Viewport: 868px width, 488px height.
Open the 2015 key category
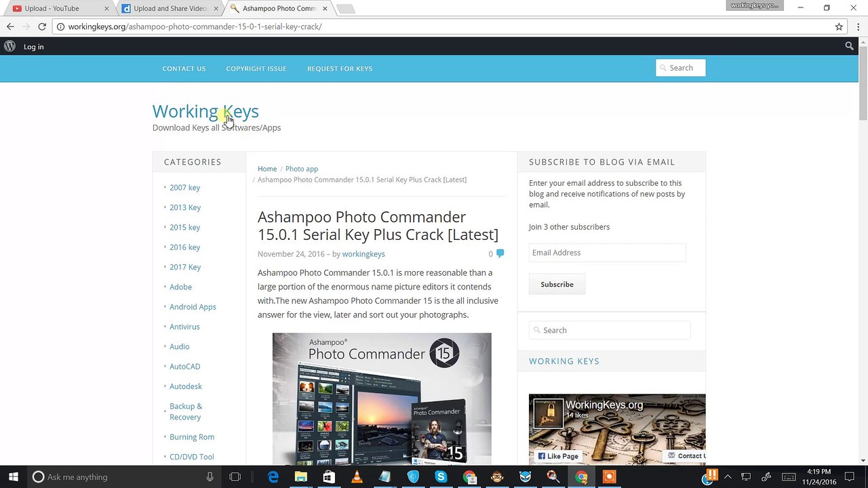(x=184, y=227)
